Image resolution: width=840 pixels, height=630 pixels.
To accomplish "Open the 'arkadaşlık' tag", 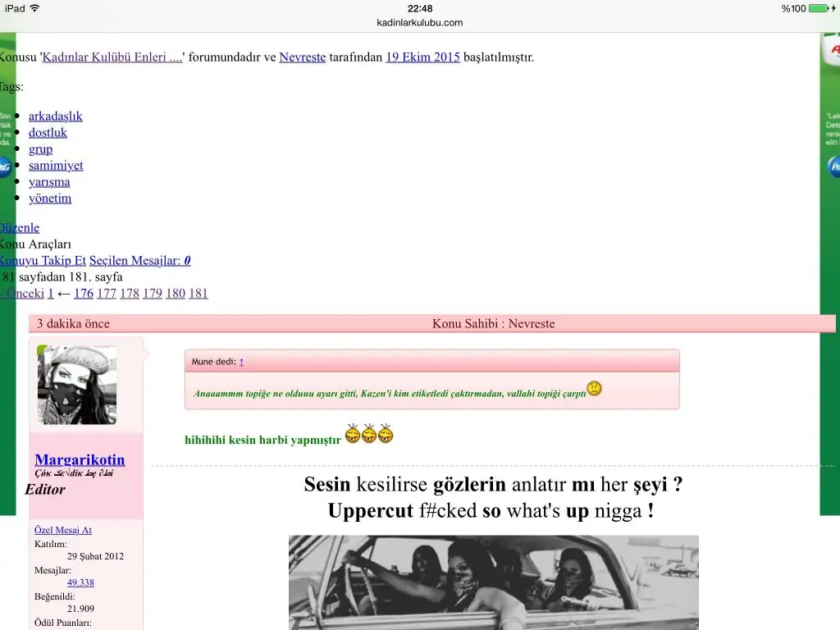I will coord(55,116).
